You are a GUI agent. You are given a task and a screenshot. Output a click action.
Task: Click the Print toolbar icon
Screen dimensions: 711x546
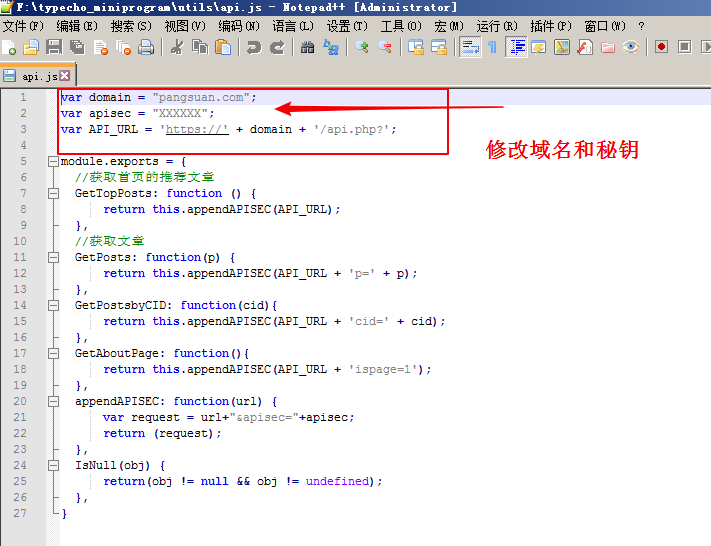(146, 47)
